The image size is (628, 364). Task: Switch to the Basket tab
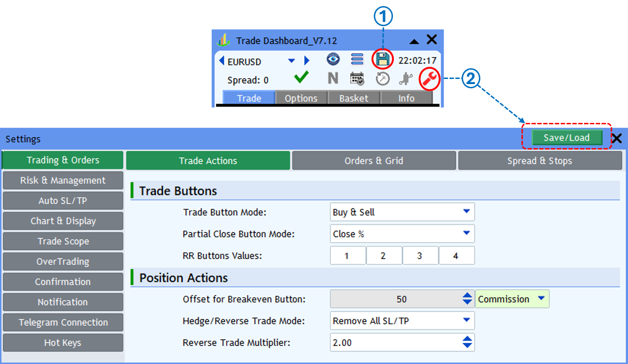coord(354,98)
